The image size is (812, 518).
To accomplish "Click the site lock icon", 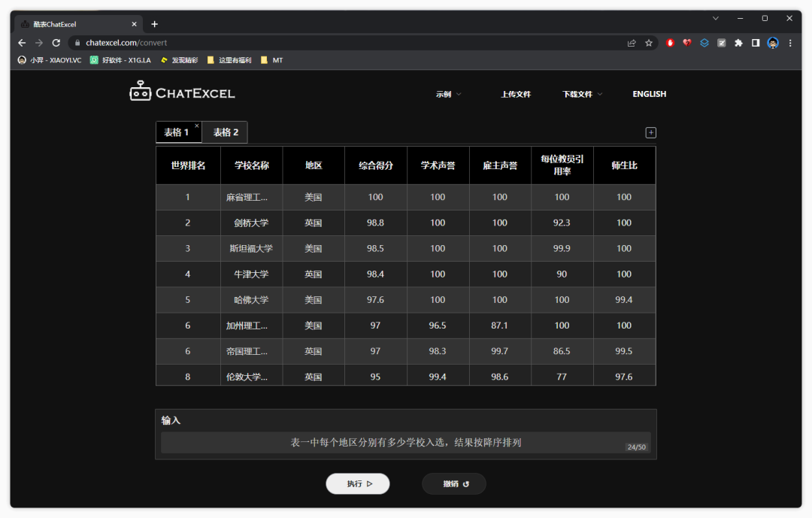I will 77,43.
